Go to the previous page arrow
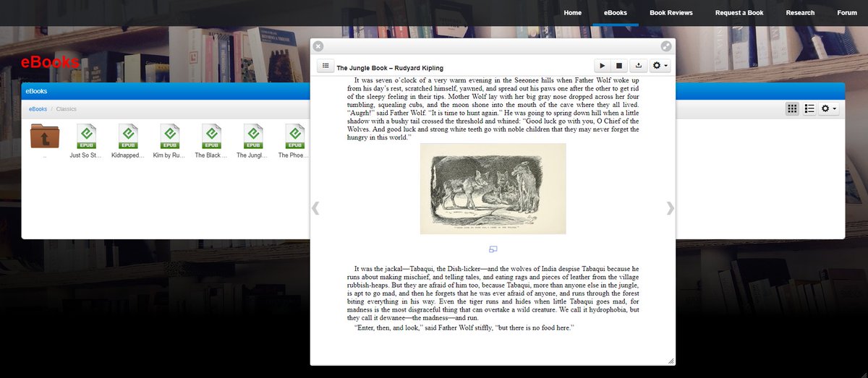 (x=315, y=208)
